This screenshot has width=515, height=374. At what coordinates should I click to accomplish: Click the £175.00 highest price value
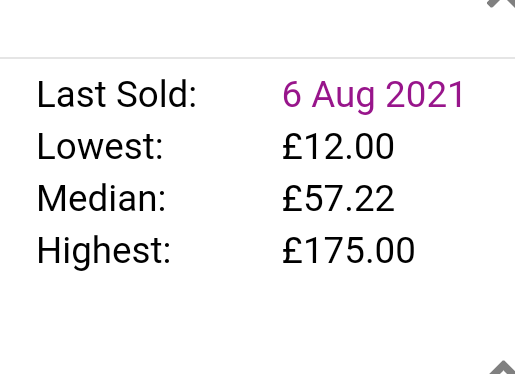pyautogui.click(x=348, y=250)
